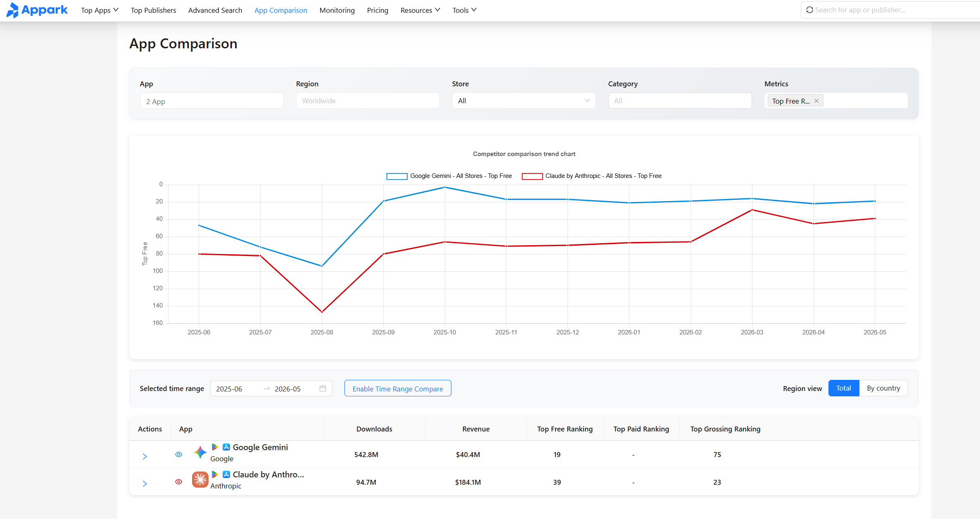Expand the Claude by Anthropic row
Image resolution: width=980 pixels, height=519 pixels.
145,483
